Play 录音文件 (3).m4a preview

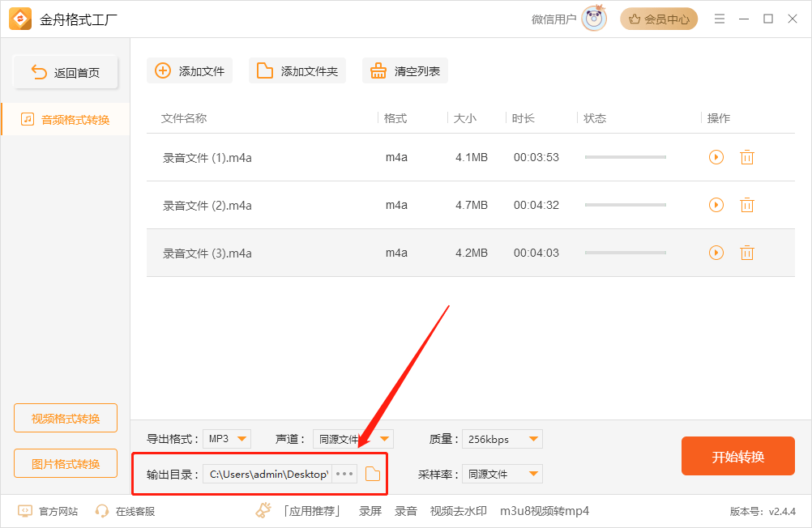pyautogui.click(x=716, y=253)
